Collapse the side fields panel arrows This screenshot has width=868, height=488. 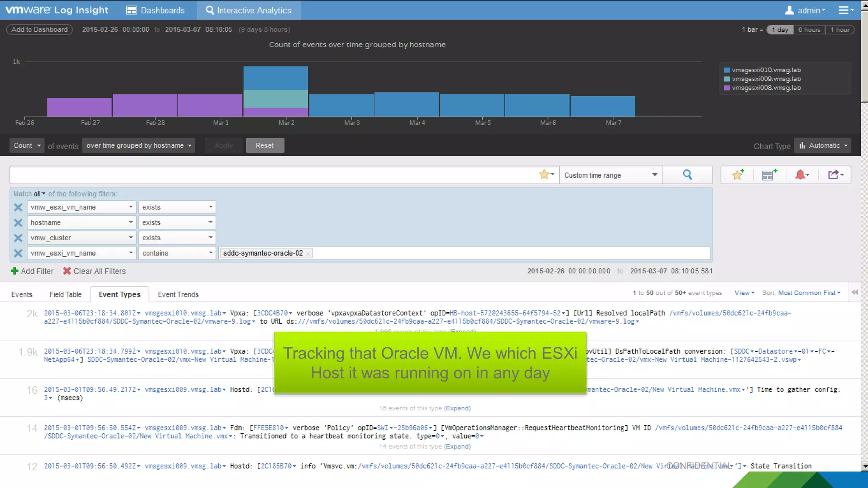pyautogui.click(x=854, y=292)
